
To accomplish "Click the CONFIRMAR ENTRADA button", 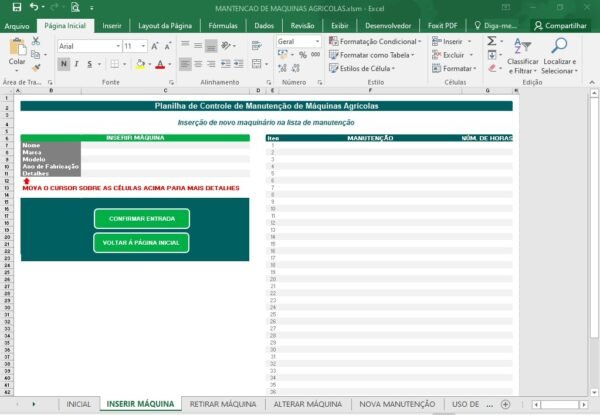I will 142,219.
